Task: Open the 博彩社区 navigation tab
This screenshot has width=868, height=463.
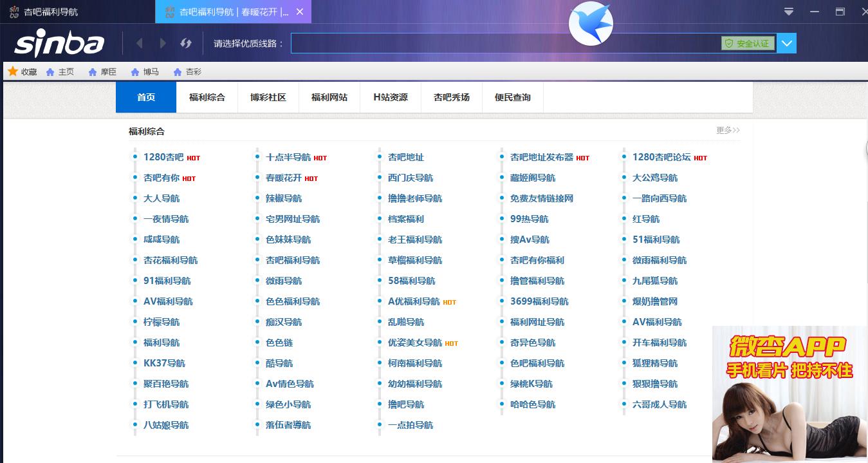Action: click(268, 97)
